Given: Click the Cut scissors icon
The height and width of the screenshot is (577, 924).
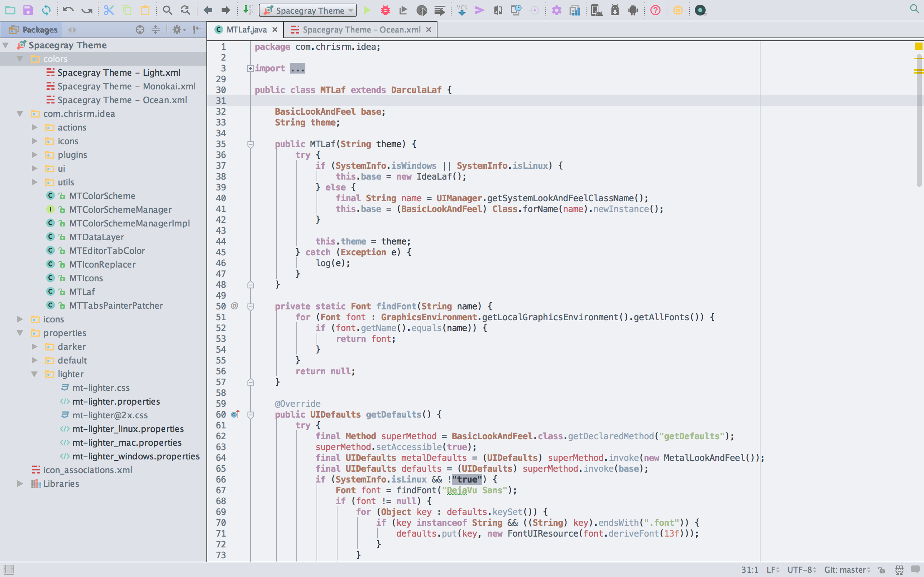Looking at the screenshot, I should (x=109, y=10).
